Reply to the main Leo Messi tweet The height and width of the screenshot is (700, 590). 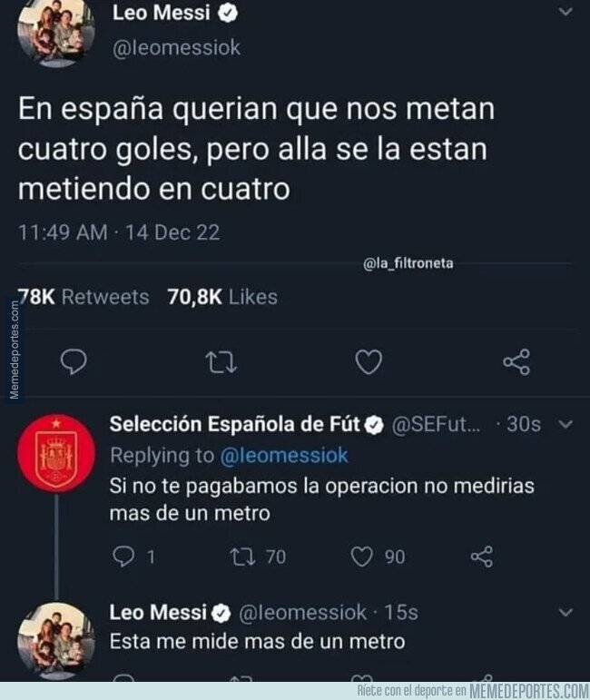pyautogui.click(x=73, y=363)
